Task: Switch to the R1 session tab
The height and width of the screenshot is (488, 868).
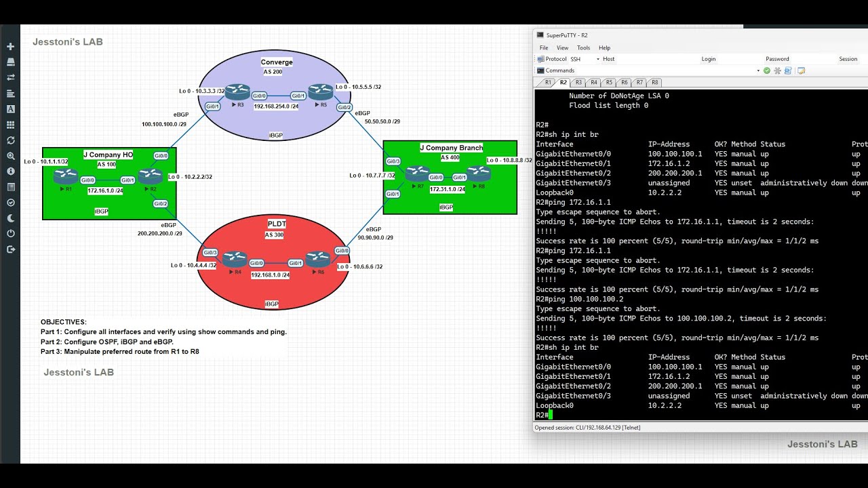Action: tap(548, 83)
